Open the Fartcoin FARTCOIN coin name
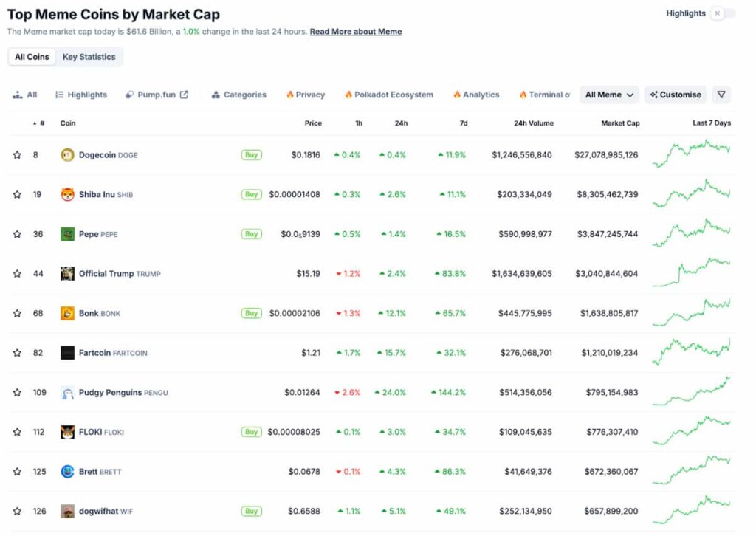The image size is (756, 536). point(113,353)
